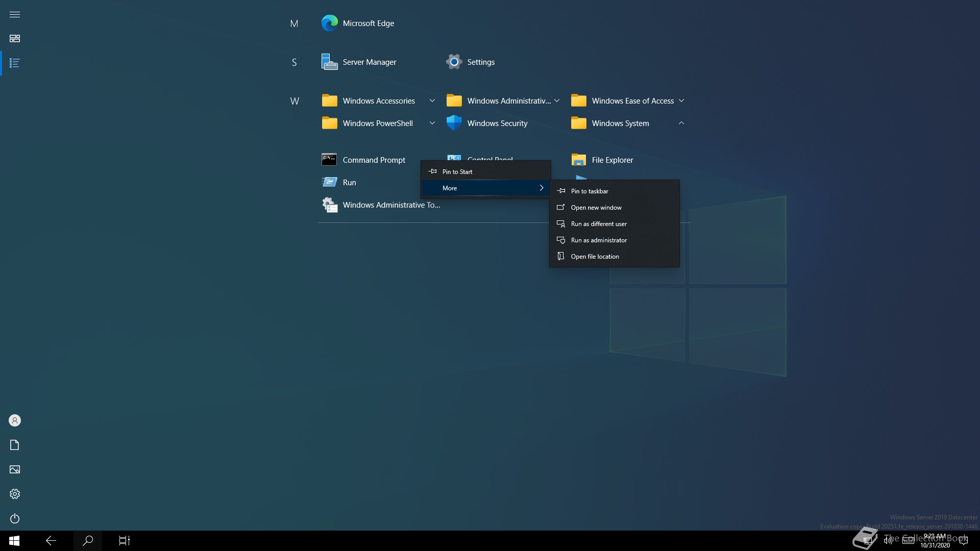Expand the Windows Ease of Access folder

(627, 101)
